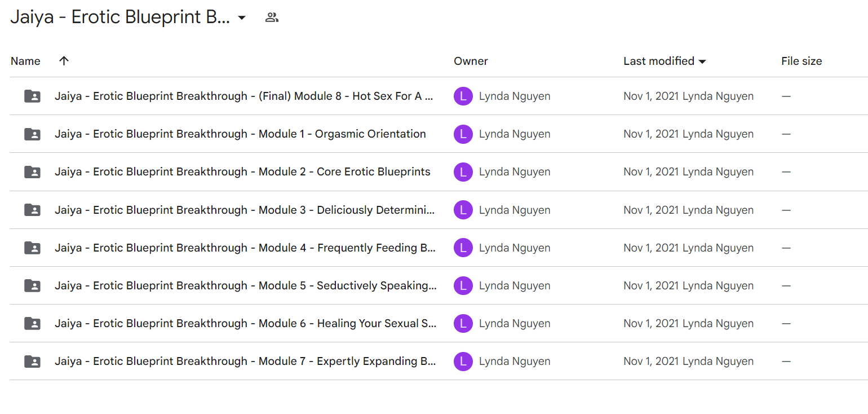Click the Nov 1, 2021 date in Module 2 row
This screenshot has height=414, width=868.
point(651,172)
